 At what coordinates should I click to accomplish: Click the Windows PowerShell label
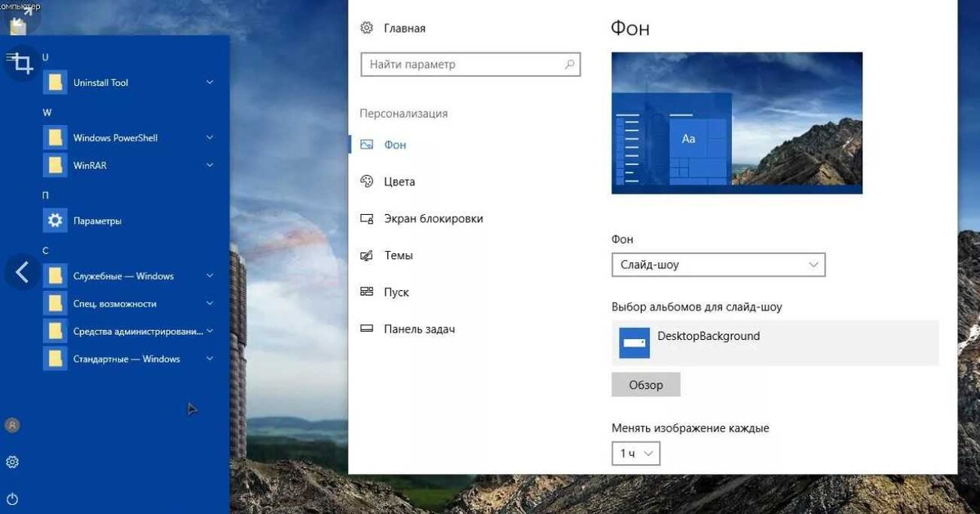click(115, 138)
